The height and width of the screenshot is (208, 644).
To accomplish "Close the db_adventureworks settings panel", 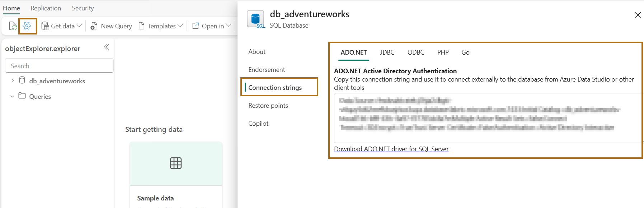I will click(638, 15).
